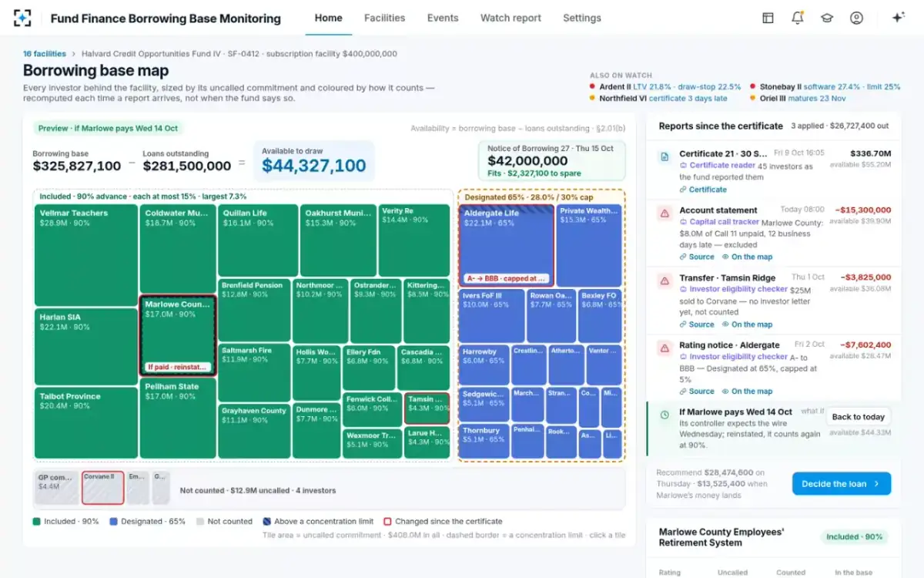Click the Borrowing base $325,827,100 value
Screen dimensions: 924x578
(77, 166)
